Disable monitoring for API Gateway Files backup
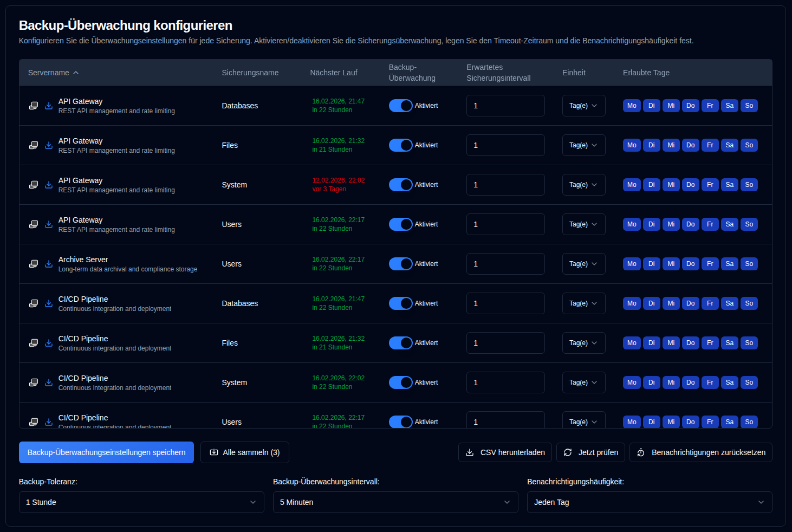This screenshot has height=532, width=792. (x=401, y=145)
